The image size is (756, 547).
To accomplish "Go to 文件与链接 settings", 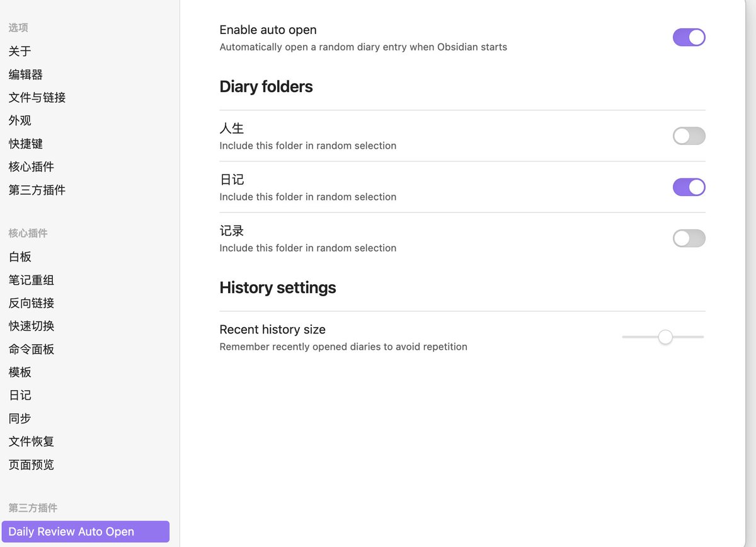I will pyautogui.click(x=37, y=98).
